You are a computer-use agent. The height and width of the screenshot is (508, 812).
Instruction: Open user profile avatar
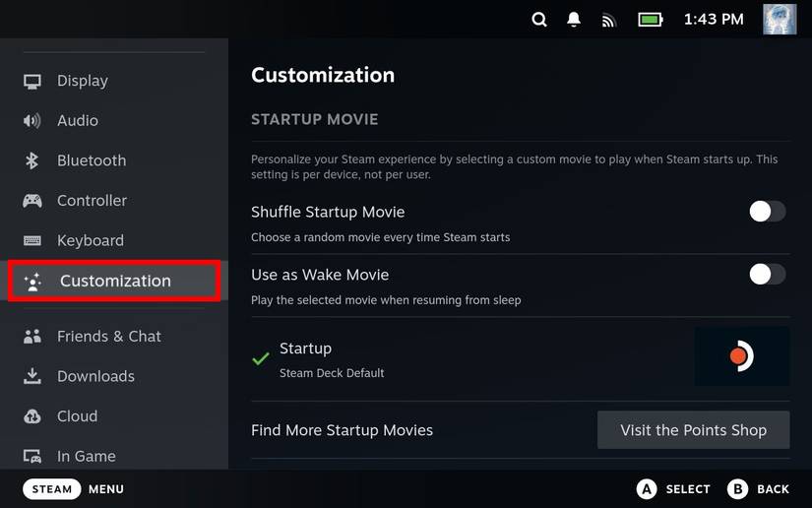tap(780, 20)
